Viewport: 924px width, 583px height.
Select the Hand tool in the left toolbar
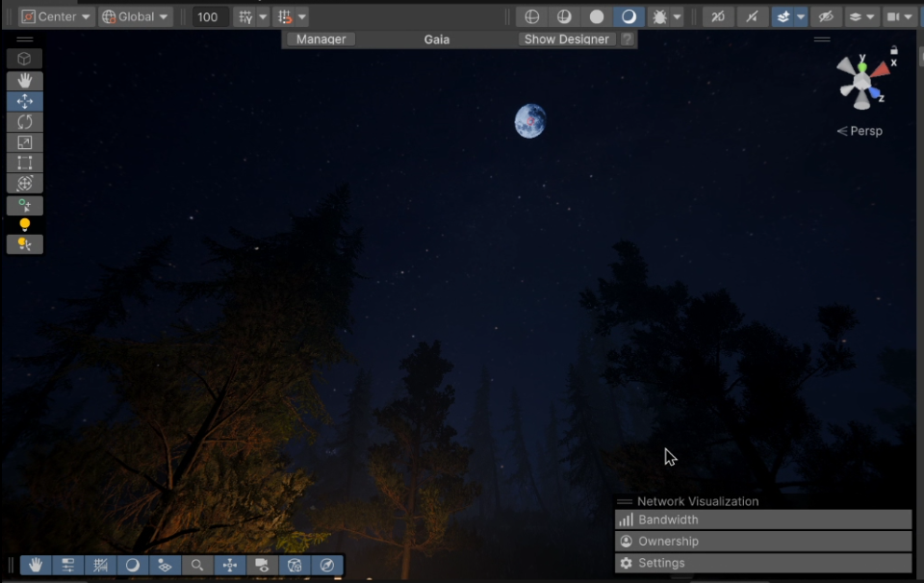25,81
